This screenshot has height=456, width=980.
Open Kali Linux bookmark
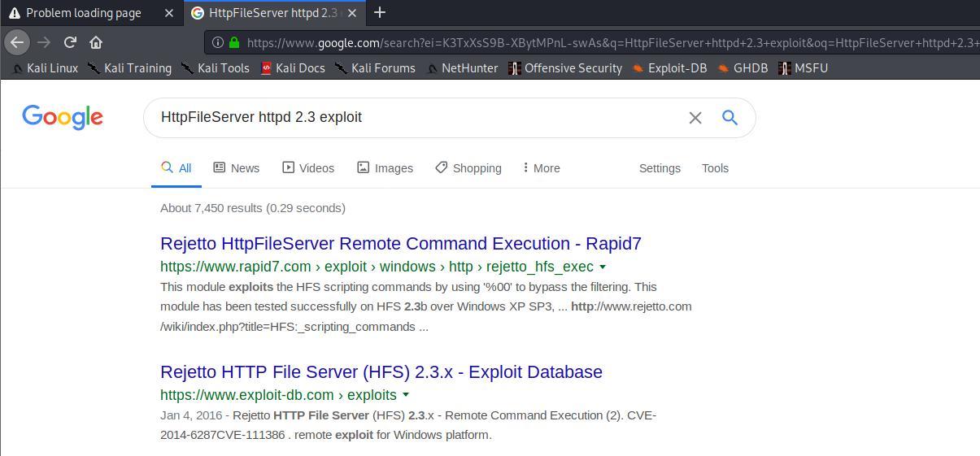(x=46, y=68)
